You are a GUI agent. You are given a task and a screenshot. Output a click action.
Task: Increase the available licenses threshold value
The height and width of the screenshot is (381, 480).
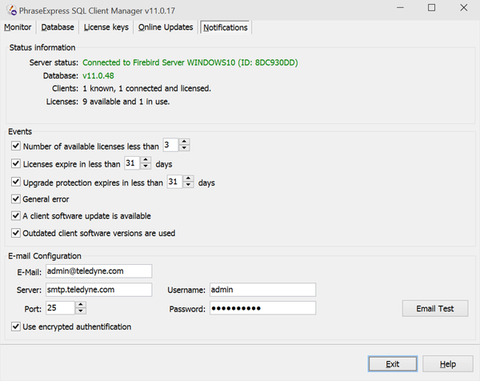[x=184, y=142]
